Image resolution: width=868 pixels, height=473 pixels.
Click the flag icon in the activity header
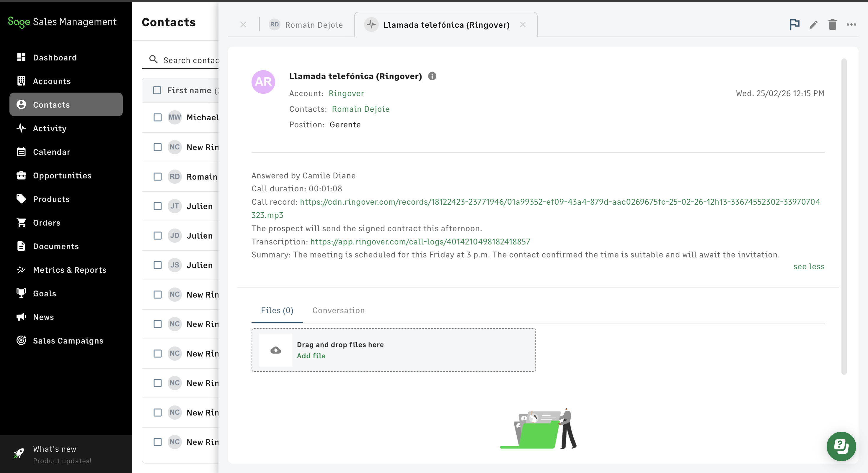pyautogui.click(x=794, y=24)
